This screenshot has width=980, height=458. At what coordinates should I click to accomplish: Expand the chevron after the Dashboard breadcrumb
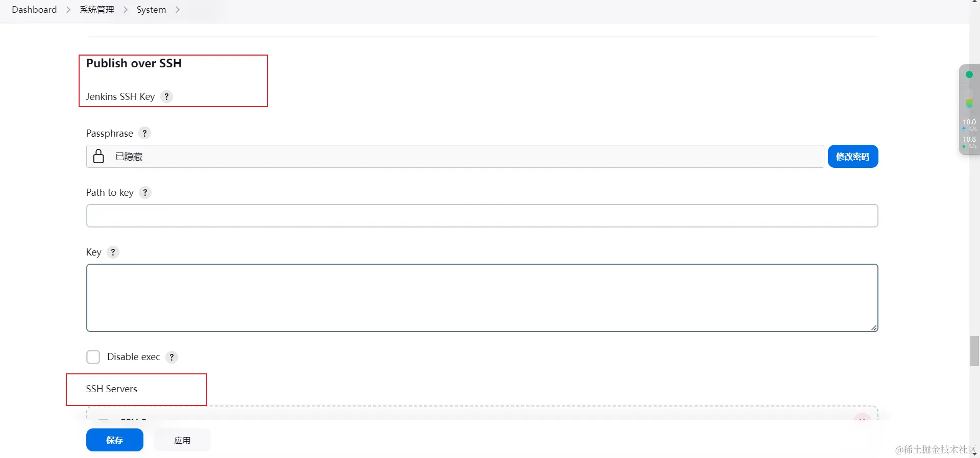point(68,10)
